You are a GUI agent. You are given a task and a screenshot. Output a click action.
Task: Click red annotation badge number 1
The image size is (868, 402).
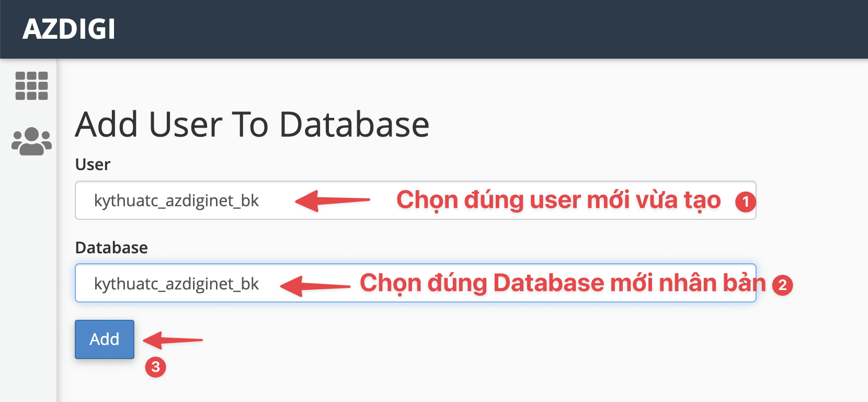click(x=746, y=200)
